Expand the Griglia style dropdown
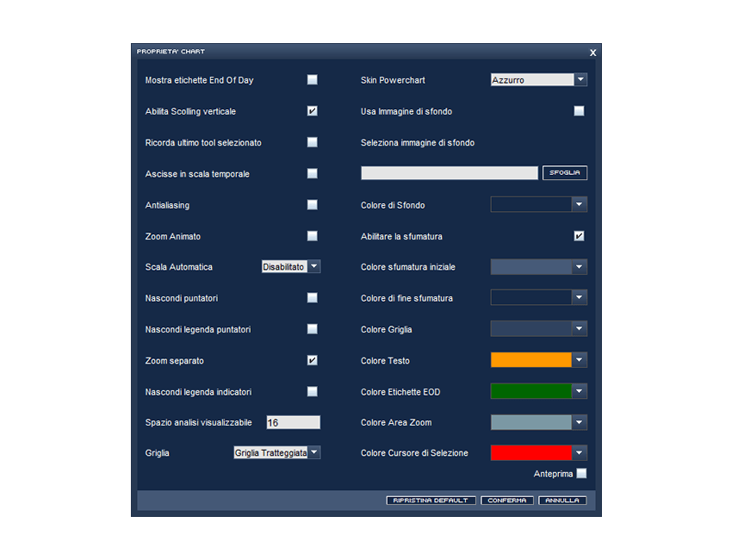732x560 pixels. click(314, 452)
